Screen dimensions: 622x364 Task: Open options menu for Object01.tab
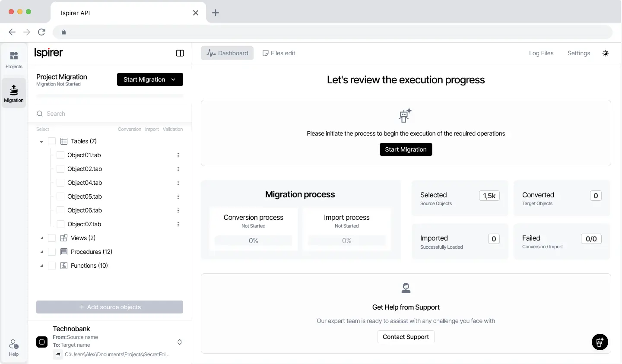178,155
